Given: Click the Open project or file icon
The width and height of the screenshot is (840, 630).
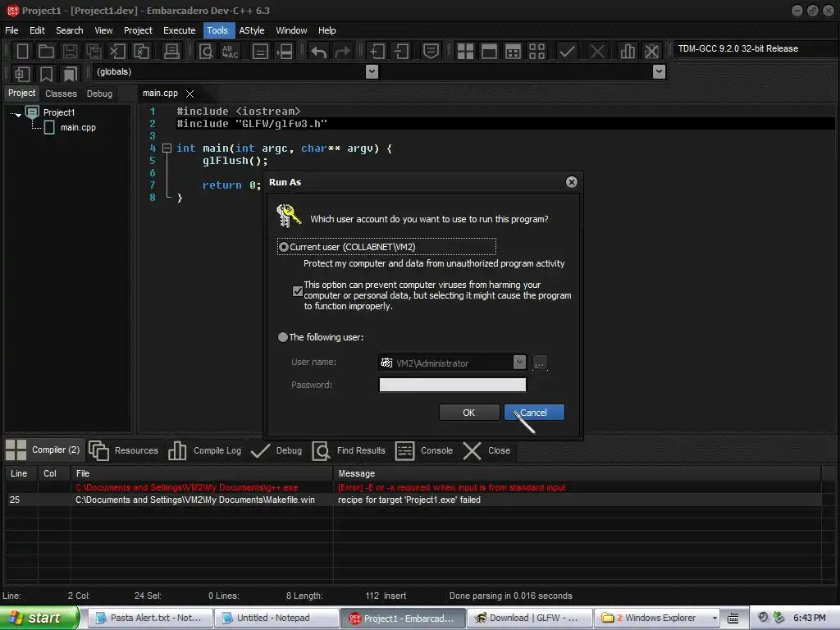Looking at the screenshot, I should 46,52.
